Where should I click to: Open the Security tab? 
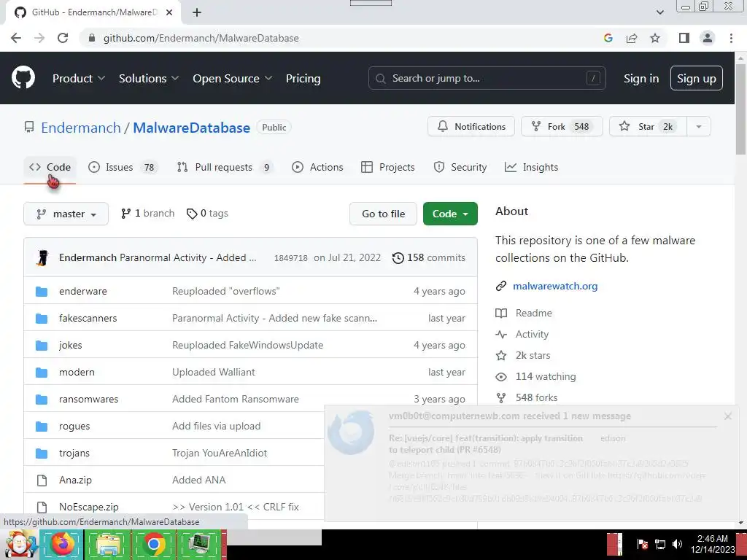460,167
